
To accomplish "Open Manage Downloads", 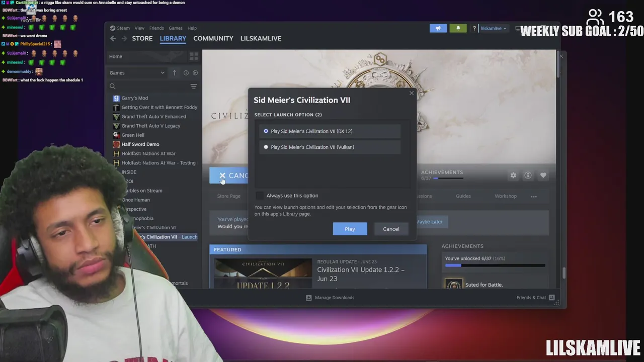I will [x=330, y=298].
